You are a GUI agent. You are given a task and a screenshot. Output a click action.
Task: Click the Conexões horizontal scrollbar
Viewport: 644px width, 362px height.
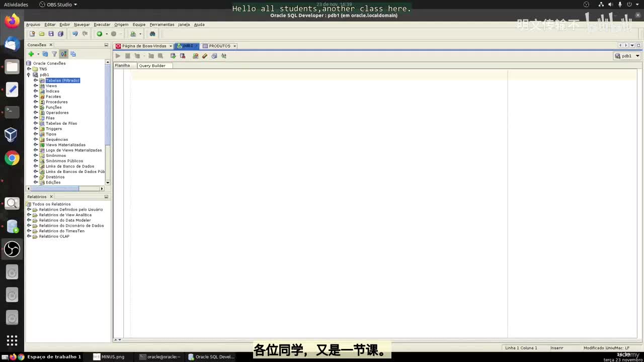pos(55,189)
